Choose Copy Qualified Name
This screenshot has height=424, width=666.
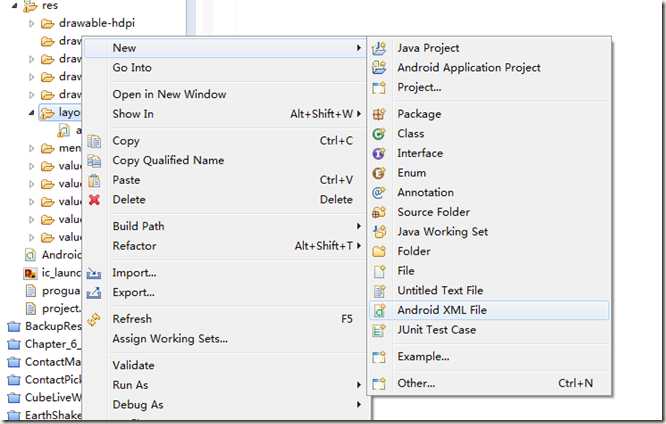168,161
